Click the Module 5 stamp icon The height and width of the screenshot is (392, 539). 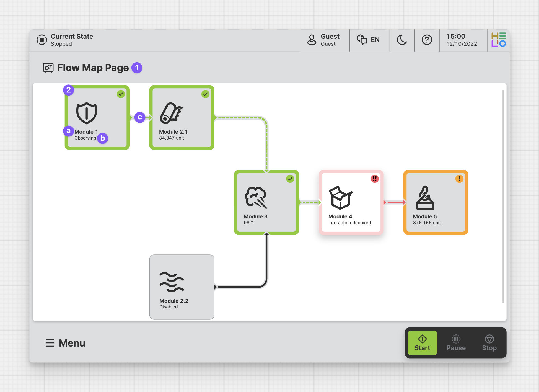[425, 198]
